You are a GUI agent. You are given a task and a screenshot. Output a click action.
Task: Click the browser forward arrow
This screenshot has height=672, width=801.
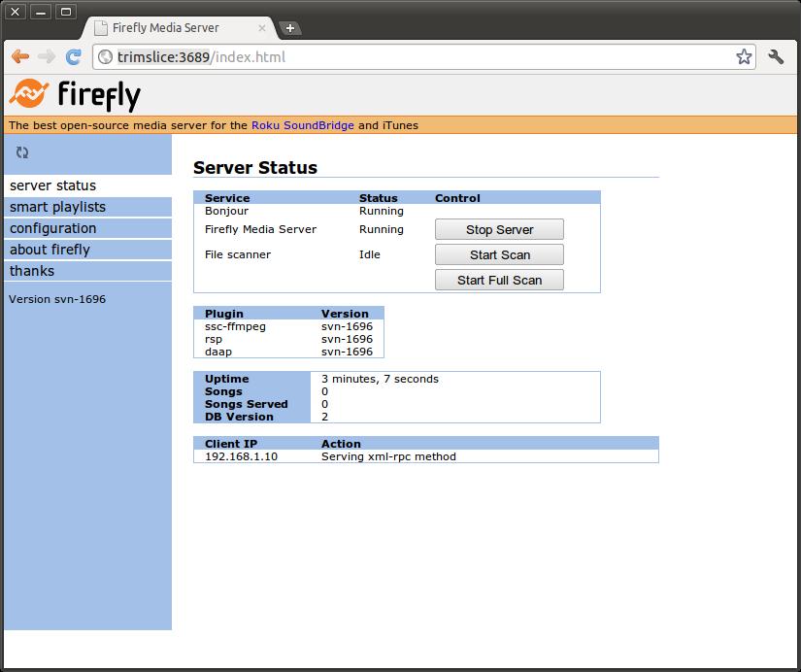46,57
